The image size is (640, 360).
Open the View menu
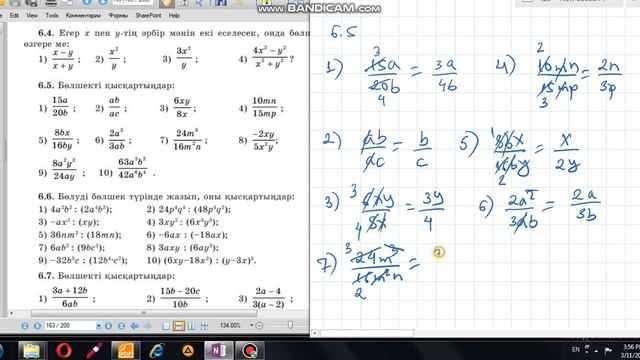click(32, 16)
